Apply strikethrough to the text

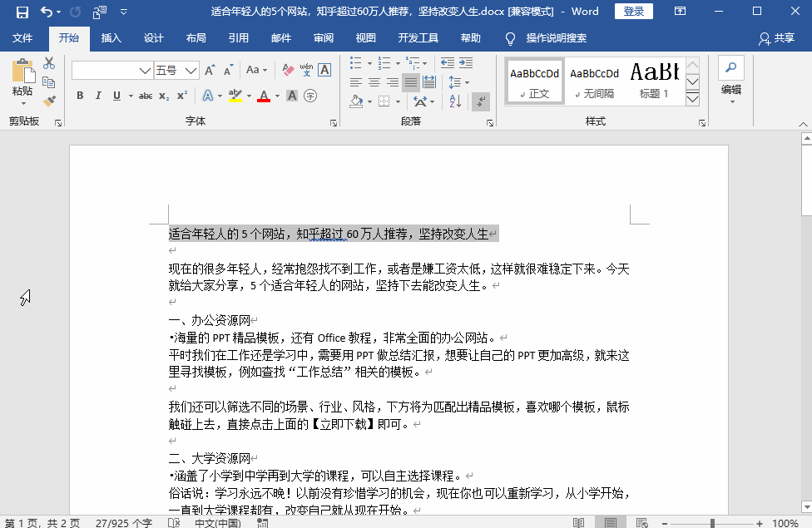click(x=146, y=95)
